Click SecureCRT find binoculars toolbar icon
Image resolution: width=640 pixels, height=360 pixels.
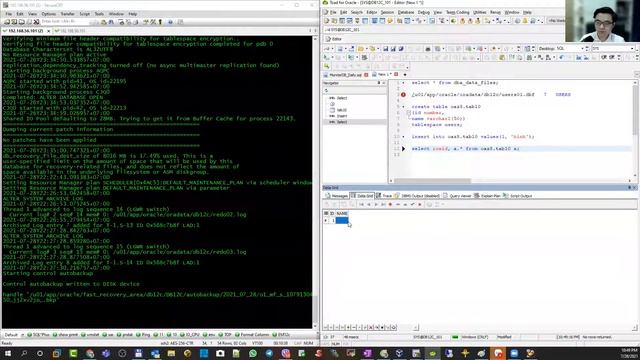click(x=111, y=22)
